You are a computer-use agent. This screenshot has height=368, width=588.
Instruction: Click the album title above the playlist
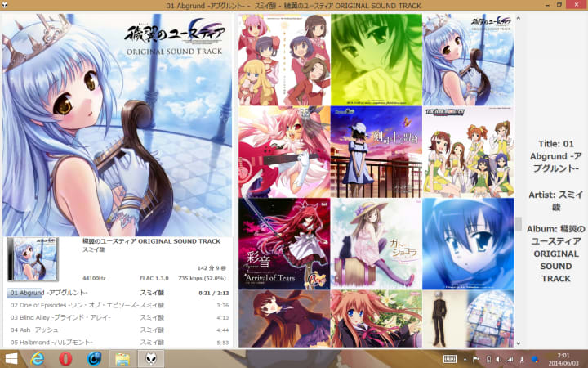tap(152, 241)
